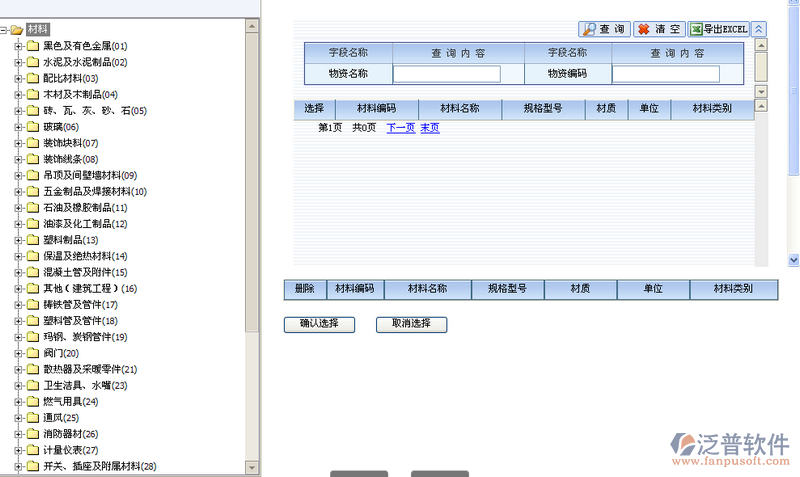Click folder icon of 其他(建筑工程)(16)
800x477 pixels.
pyautogui.click(x=33, y=289)
